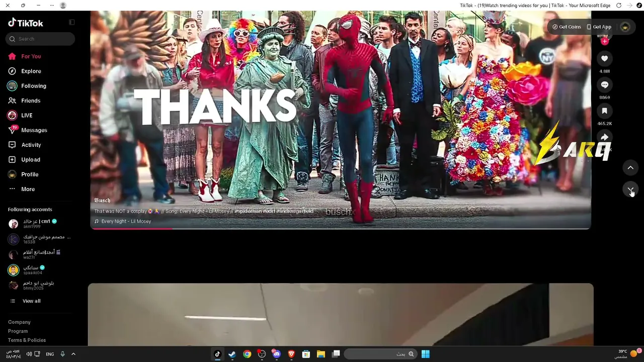The height and width of the screenshot is (362, 644).
Task: Open the Friends page
Action: [x=24, y=101]
